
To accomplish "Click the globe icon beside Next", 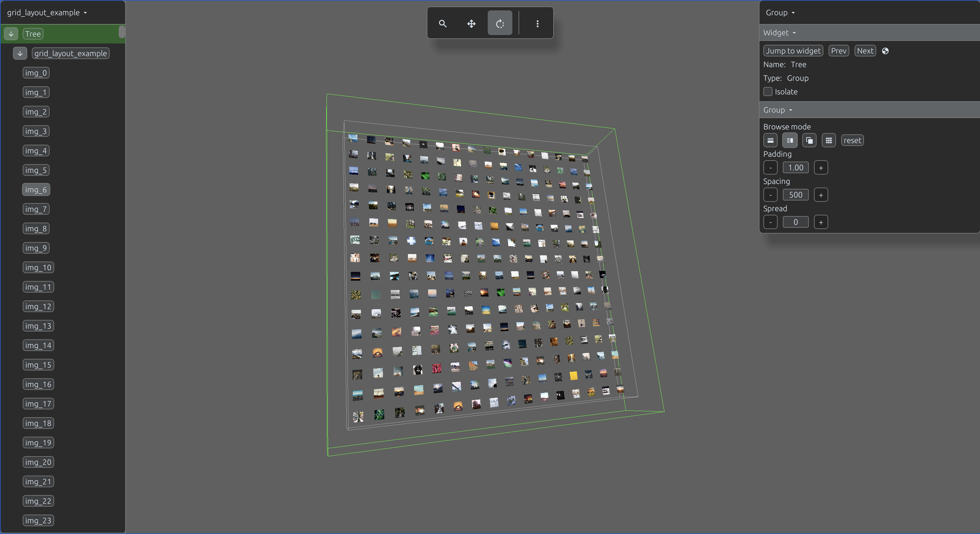I will (x=885, y=51).
